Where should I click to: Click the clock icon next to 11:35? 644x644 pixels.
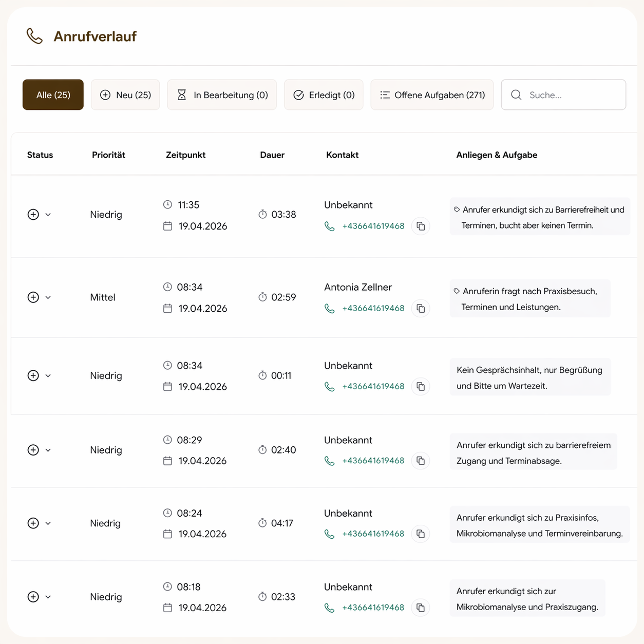click(x=167, y=204)
